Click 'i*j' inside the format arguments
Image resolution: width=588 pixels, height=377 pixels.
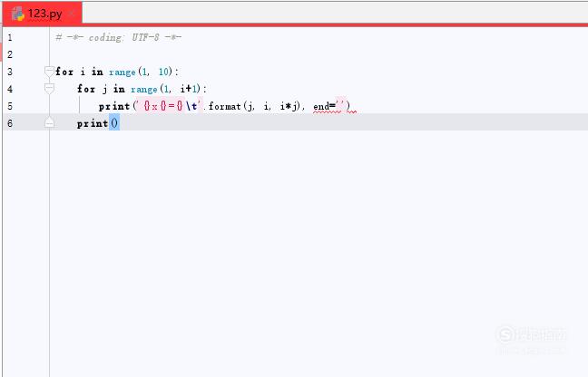pos(289,106)
